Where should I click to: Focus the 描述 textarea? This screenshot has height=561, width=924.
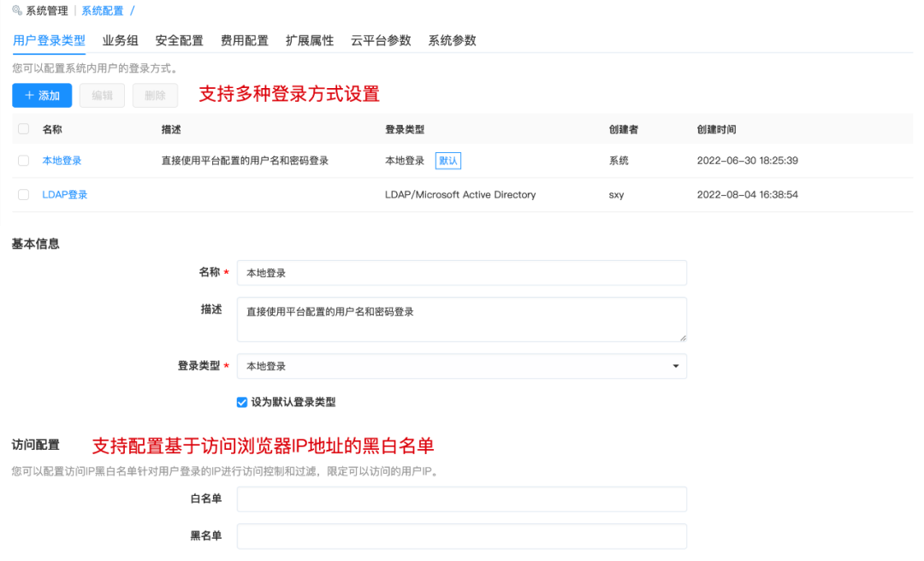461,319
